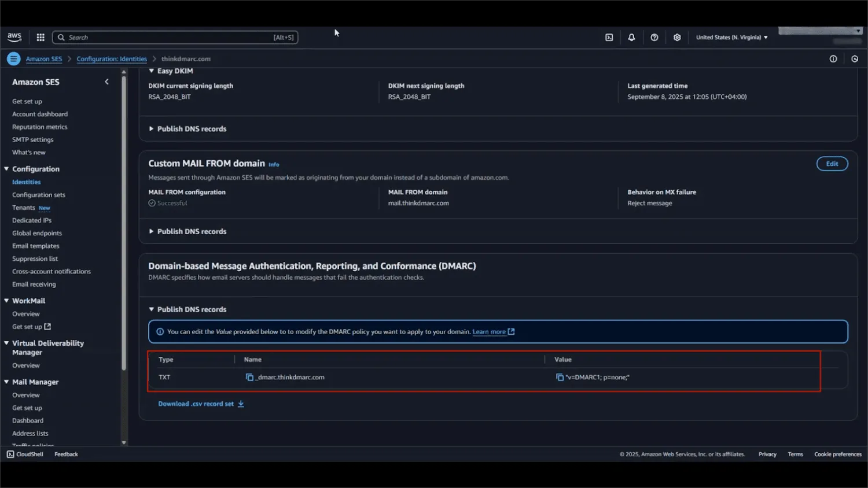This screenshot has width=868, height=488.
Task: Collapse the Easy DKIM section
Action: click(152, 71)
